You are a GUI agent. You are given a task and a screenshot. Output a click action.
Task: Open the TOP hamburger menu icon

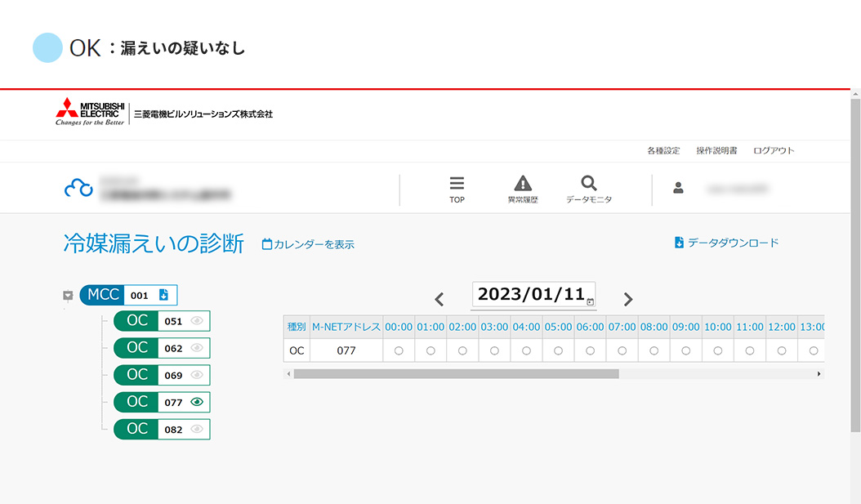click(457, 184)
